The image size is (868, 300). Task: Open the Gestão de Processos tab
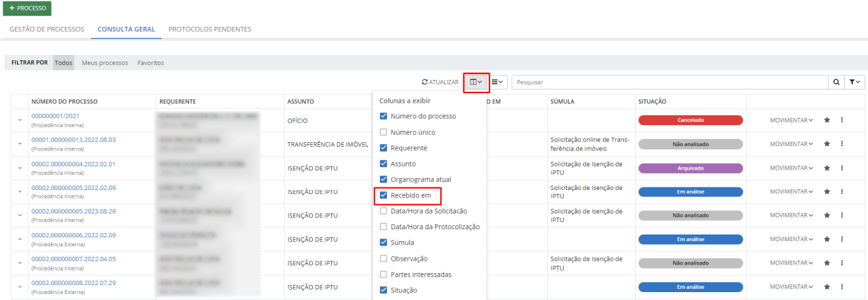tap(47, 29)
